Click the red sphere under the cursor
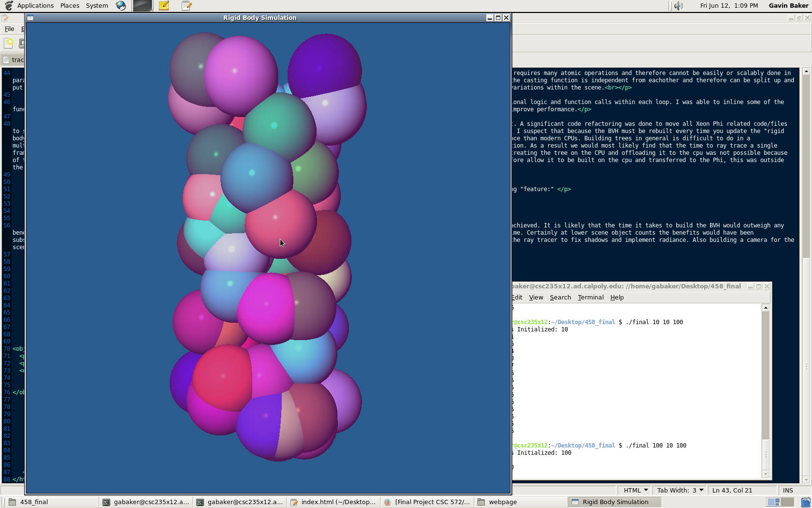Viewport: 812px width, 508px height. point(280,223)
